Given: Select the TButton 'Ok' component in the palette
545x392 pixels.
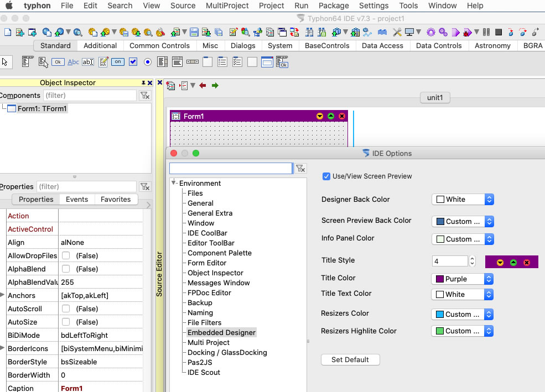Looking at the screenshot, I should point(58,62).
